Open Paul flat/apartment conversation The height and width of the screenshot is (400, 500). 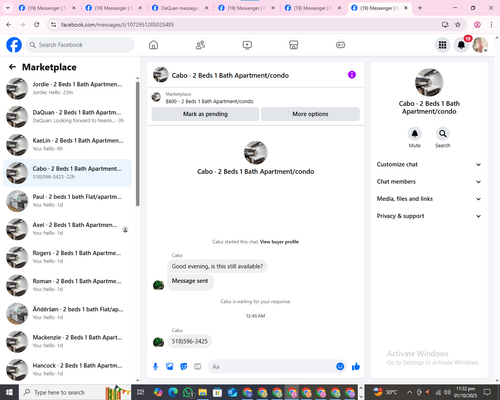pyautogui.click(x=67, y=201)
